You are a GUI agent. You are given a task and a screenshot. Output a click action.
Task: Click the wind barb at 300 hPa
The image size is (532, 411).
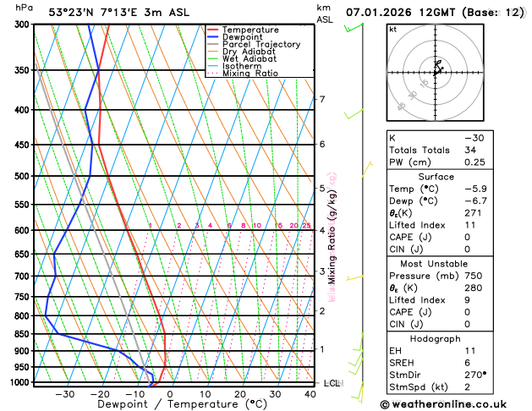354,28
